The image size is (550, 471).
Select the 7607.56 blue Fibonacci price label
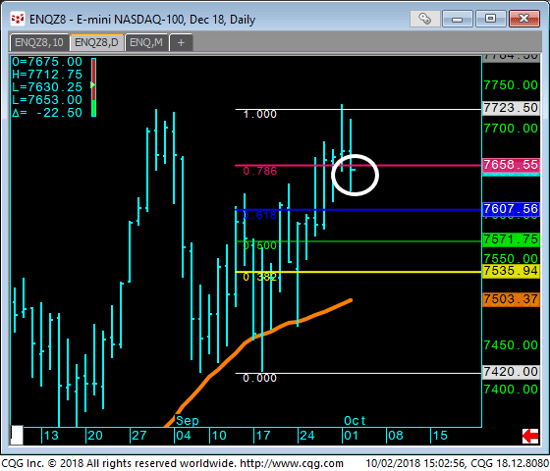click(x=511, y=209)
